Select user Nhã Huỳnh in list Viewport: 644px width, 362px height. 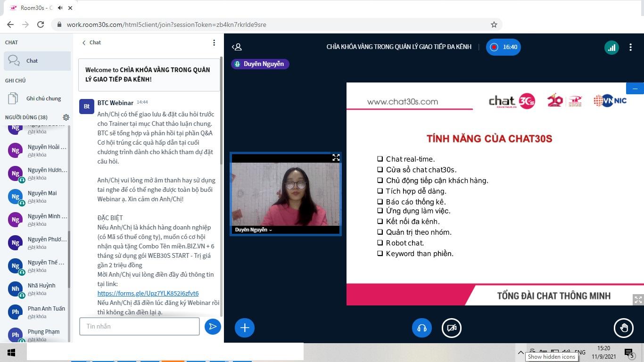point(37,289)
